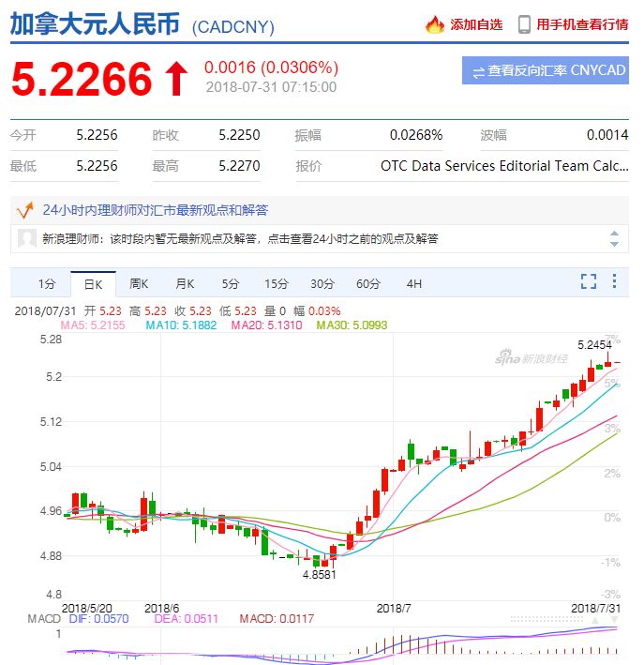
Task: Open the chart options three-dot menu
Action: coord(614,281)
